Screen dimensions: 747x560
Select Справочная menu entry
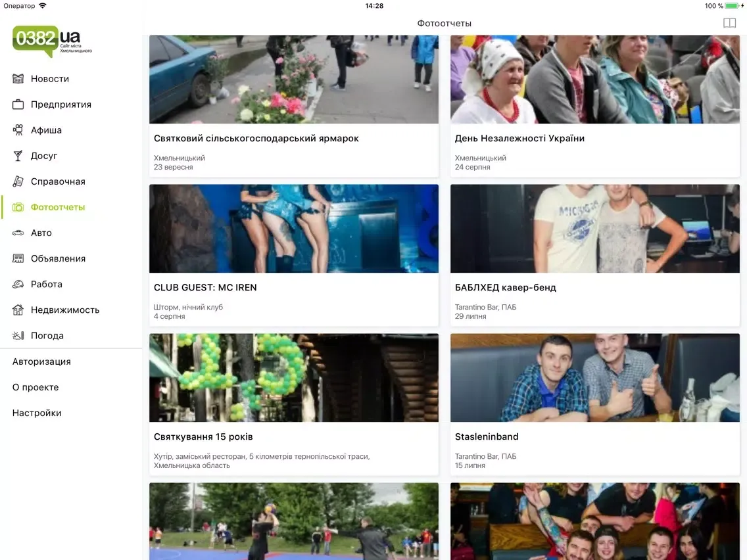coord(72,181)
